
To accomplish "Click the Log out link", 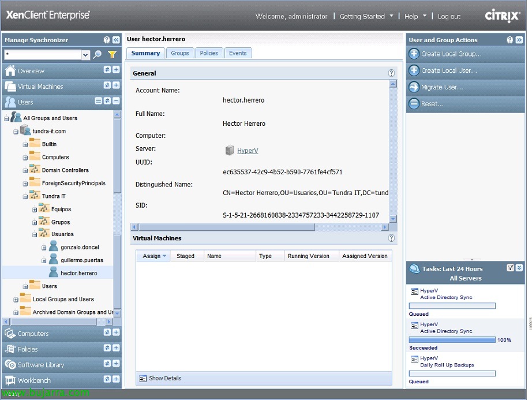I will pyautogui.click(x=449, y=16).
